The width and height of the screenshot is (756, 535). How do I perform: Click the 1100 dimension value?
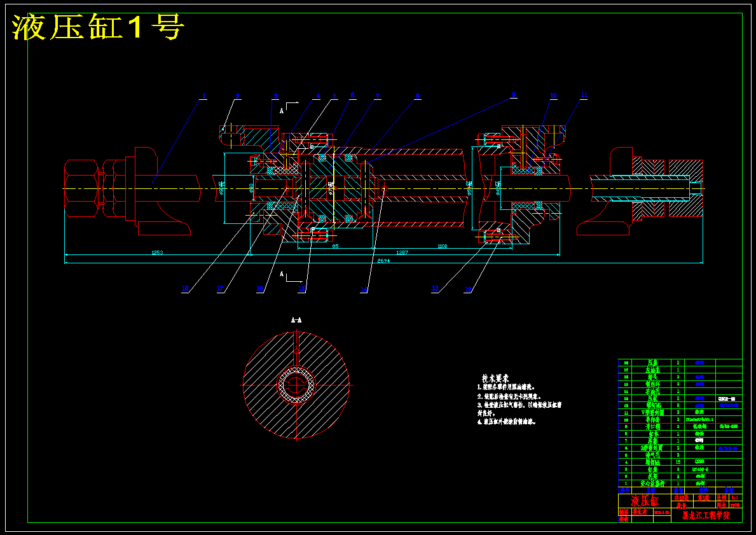[x=442, y=247]
